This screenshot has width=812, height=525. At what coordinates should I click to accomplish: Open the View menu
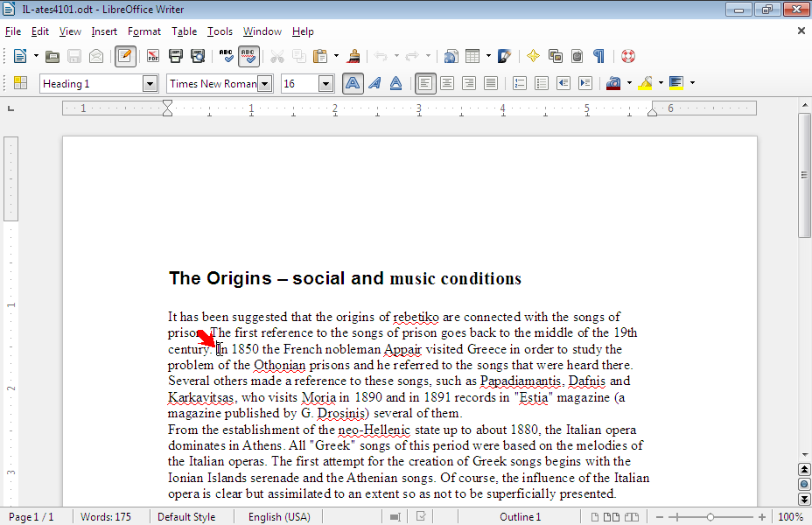[x=70, y=31]
